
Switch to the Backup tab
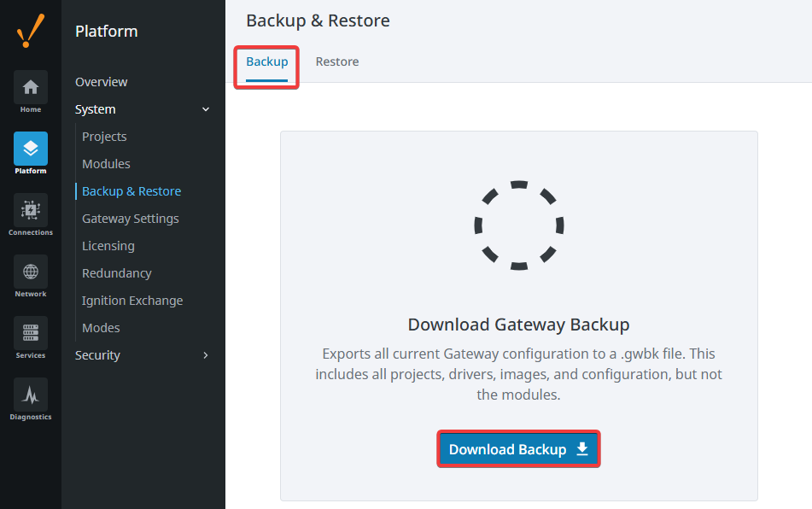[266, 61]
